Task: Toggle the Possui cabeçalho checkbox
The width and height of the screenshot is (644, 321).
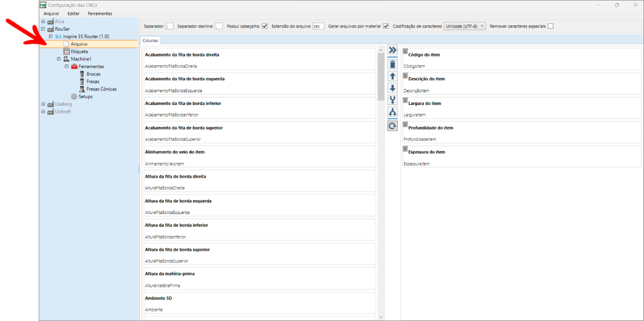Action: 265,26
